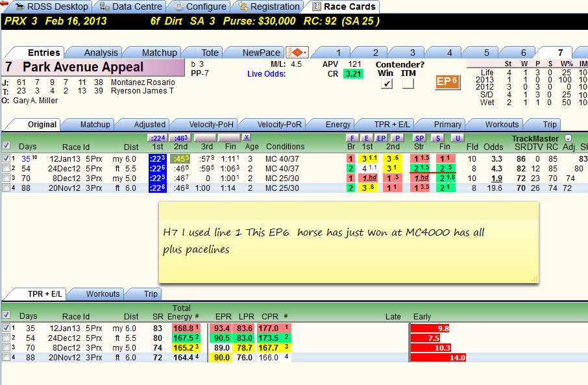Toggle select-all checkbox in Original paceline header
This screenshot has height=385, width=588.
coord(6,145)
